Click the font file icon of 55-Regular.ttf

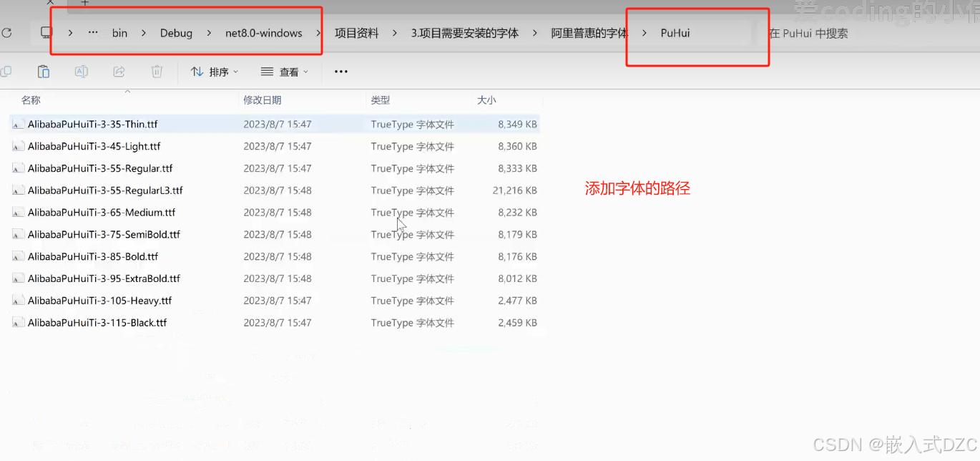tap(19, 168)
